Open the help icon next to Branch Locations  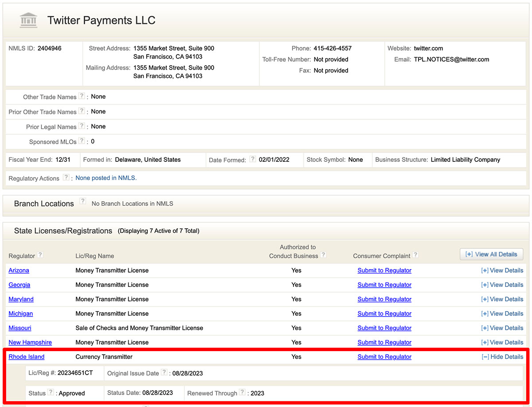click(83, 201)
